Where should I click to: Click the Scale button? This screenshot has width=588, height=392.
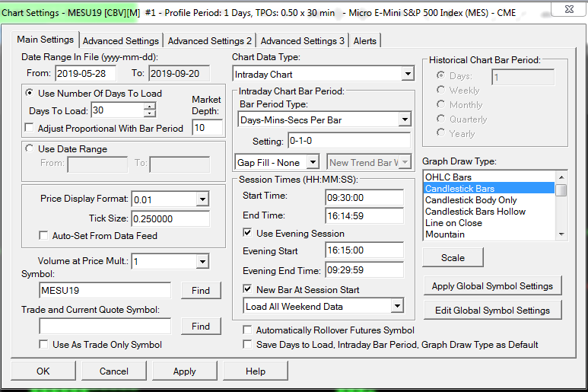tap(453, 258)
